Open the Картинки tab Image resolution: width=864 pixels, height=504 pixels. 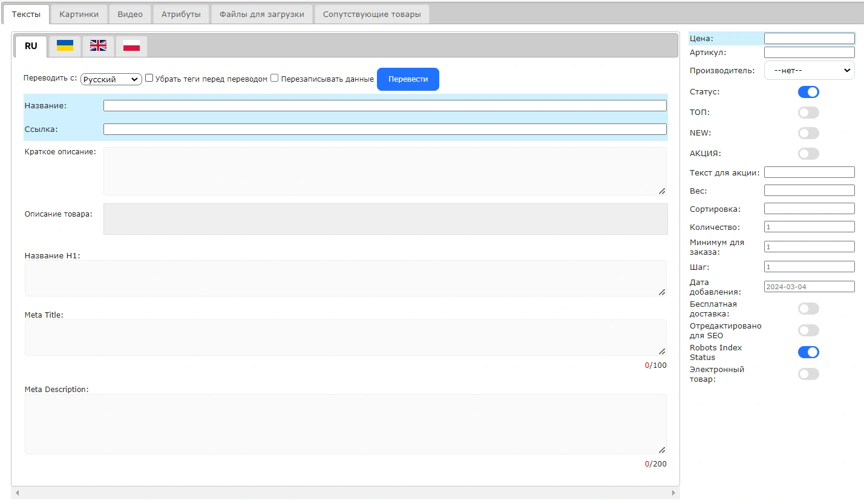pyautogui.click(x=79, y=14)
